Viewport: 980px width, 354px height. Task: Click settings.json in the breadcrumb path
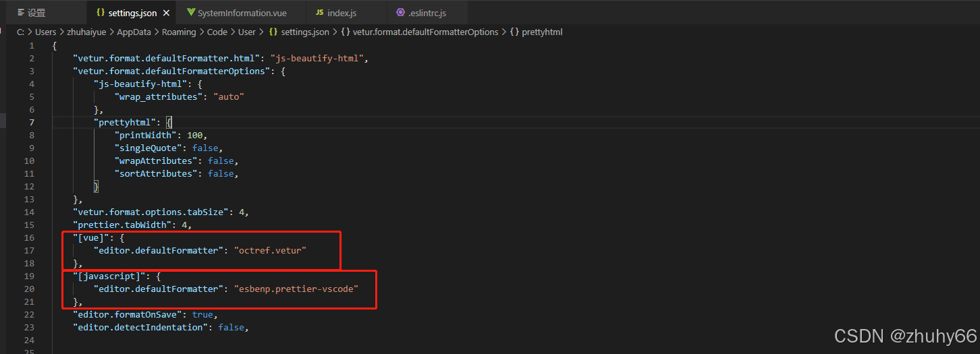tap(305, 32)
